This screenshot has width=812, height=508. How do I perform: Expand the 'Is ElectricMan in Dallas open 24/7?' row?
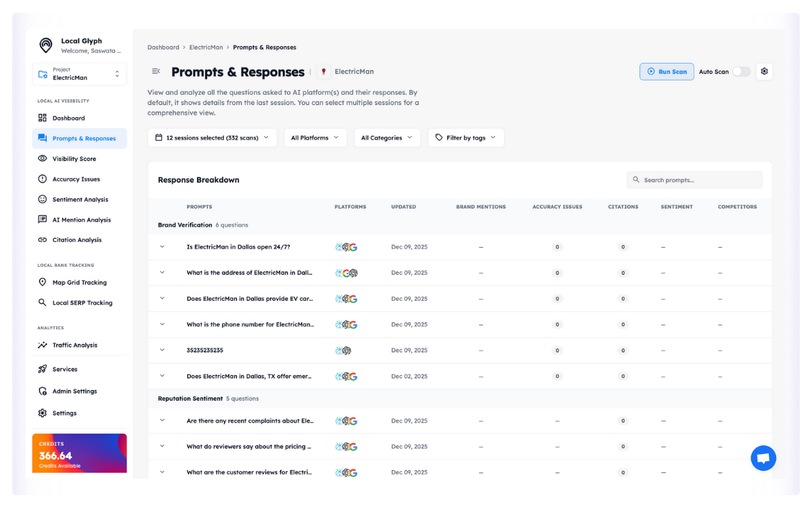pyautogui.click(x=162, y=247)
